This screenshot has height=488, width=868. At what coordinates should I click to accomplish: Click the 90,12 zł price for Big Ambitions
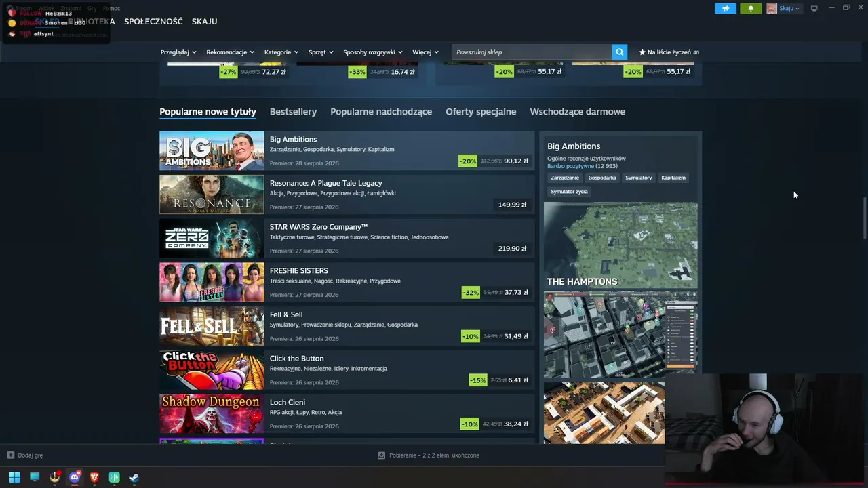[x=516, y=161]
